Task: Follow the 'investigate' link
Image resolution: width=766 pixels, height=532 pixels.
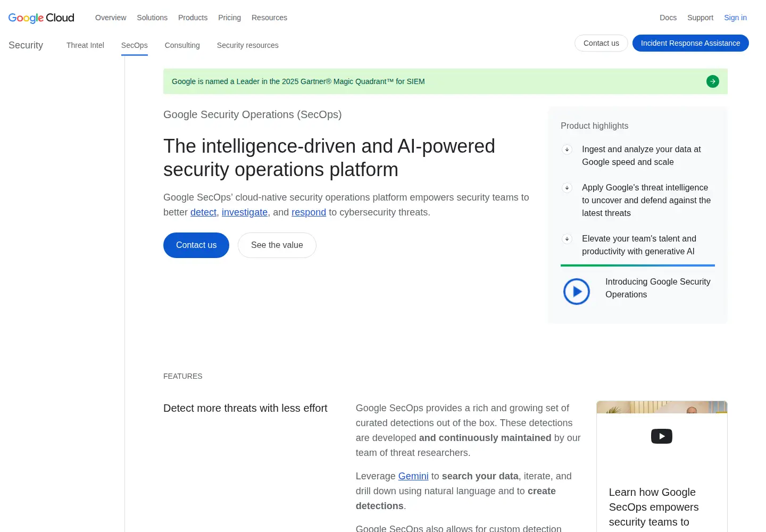Action: coord(245,212)
